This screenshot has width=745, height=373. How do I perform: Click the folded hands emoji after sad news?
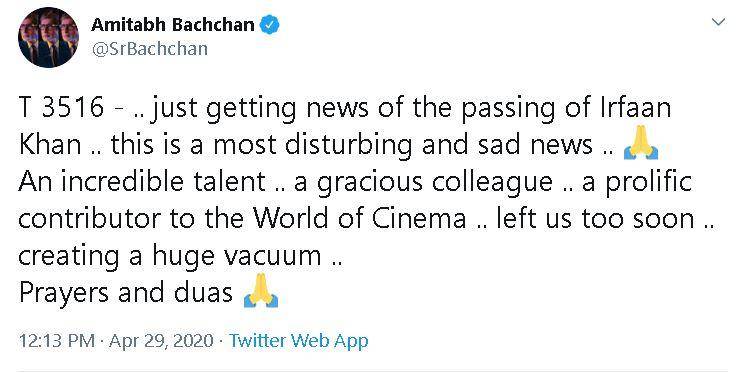pyautogui.click(x=640, y=144)
